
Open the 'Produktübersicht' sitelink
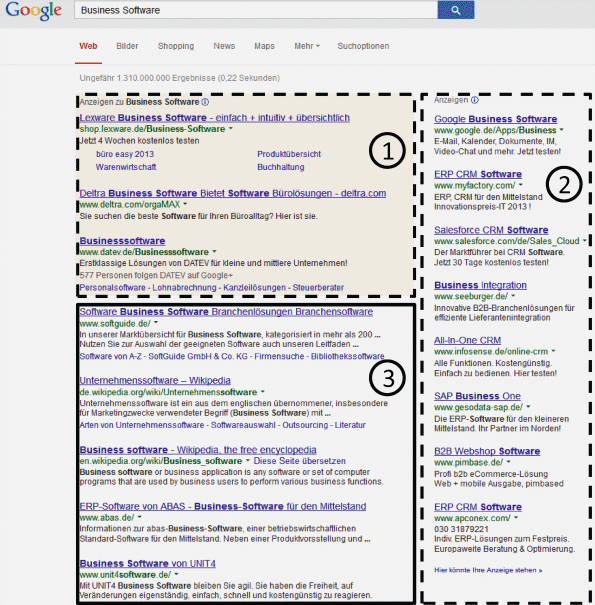tap(289, 154)
